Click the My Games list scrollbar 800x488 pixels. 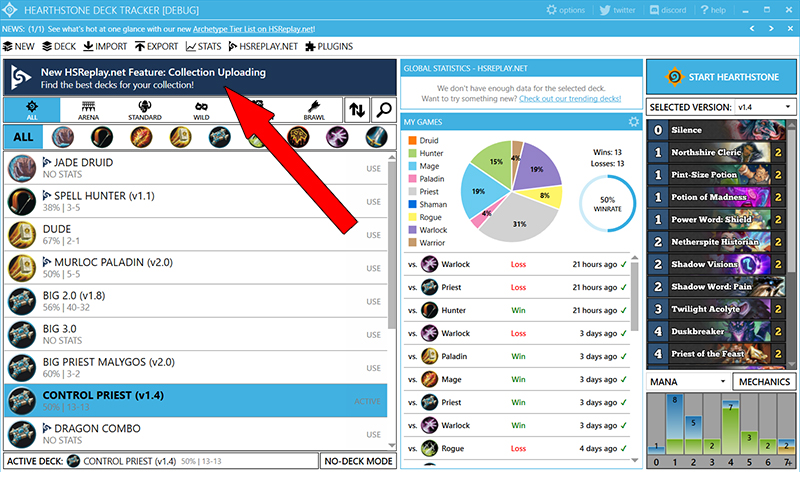click(x=635, y=297)
